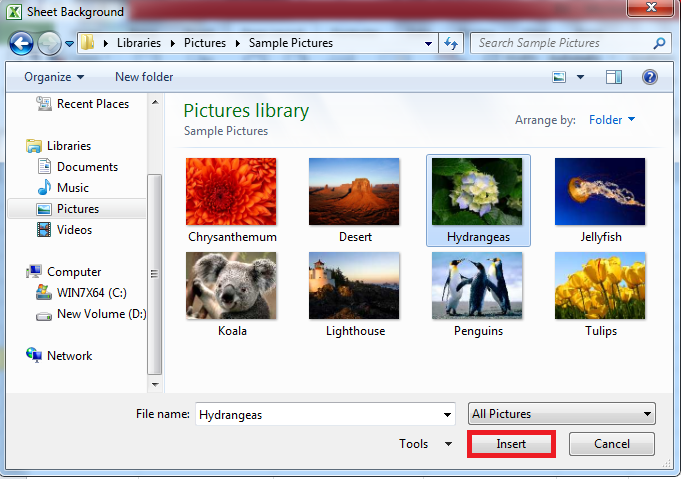
Task: Expand the address bar history dropdown
Action: (428, 43)
